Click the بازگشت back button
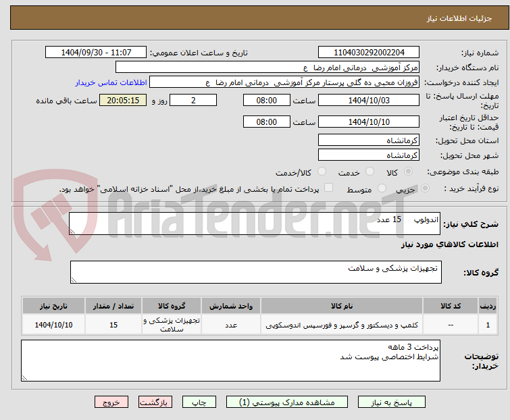Screen dimensions: 510x420 coord(155,402)
